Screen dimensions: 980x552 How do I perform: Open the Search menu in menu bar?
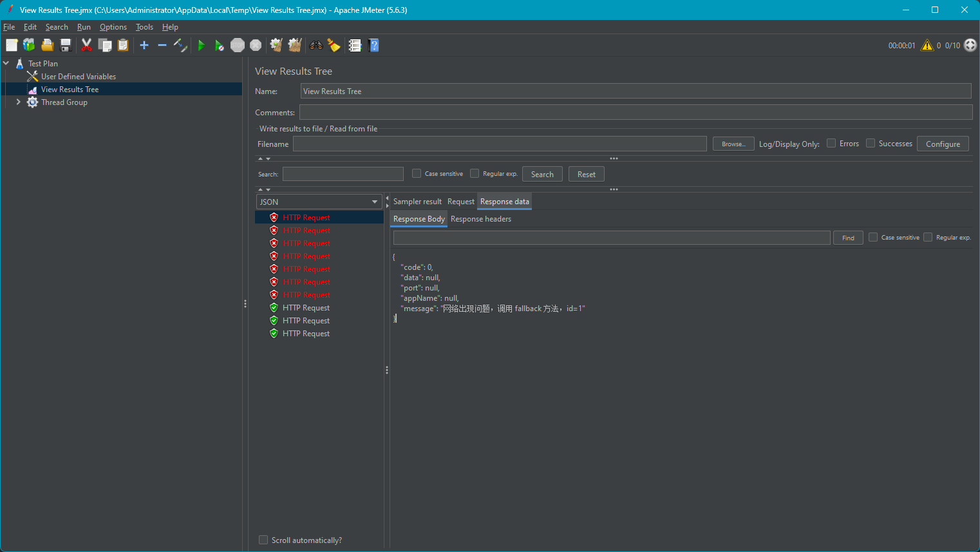[57, 27]
